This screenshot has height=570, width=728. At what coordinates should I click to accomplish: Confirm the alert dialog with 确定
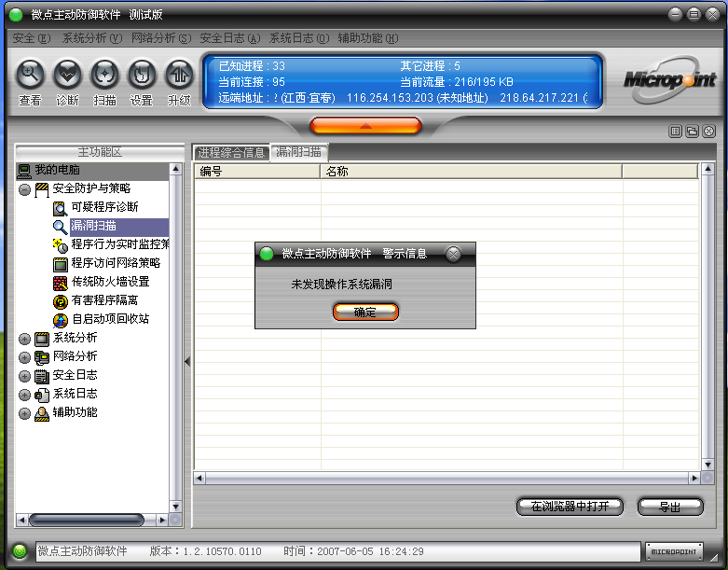365,313
